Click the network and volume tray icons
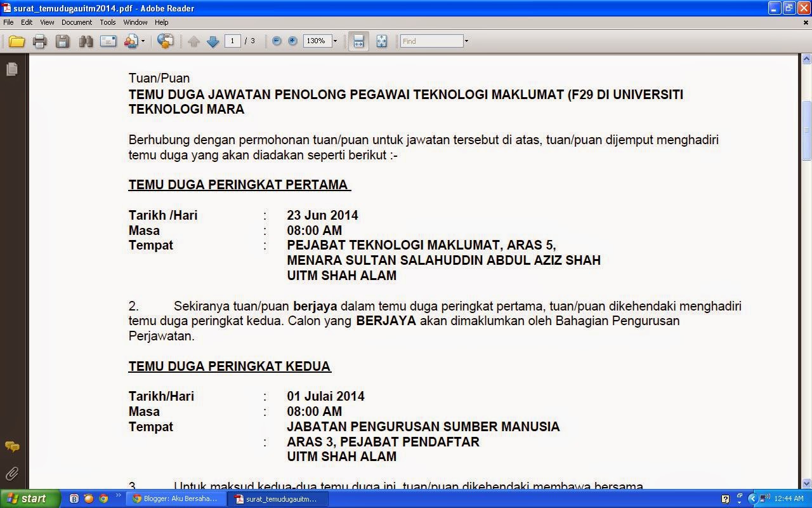Screen dimensions: 812x508 pos(765,499)
